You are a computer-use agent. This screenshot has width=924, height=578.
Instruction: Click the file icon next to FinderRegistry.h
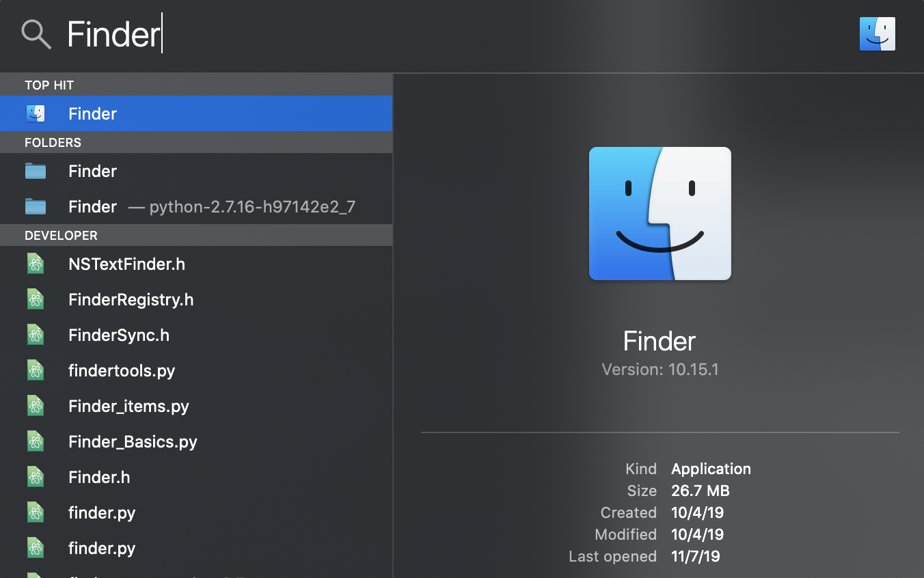[x=36, y=299]
